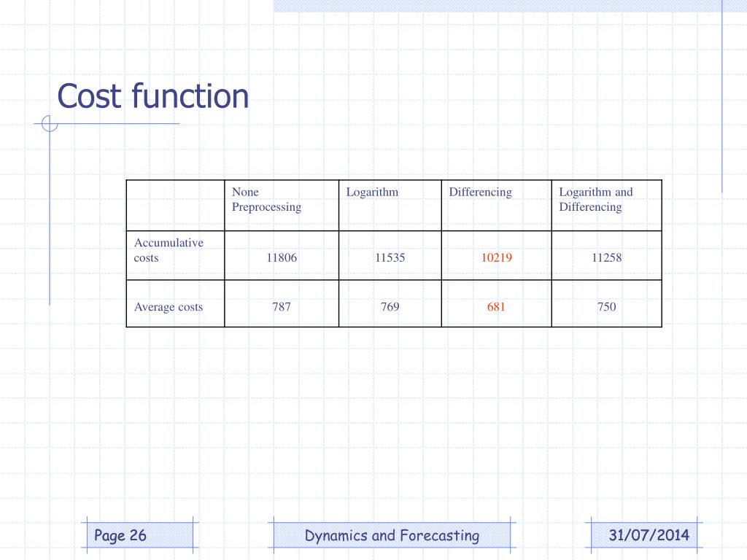This screenshot has width=747, height=560.
Task: Click the red value 10219
Action: pyautogui.click(x=496, y=257)
